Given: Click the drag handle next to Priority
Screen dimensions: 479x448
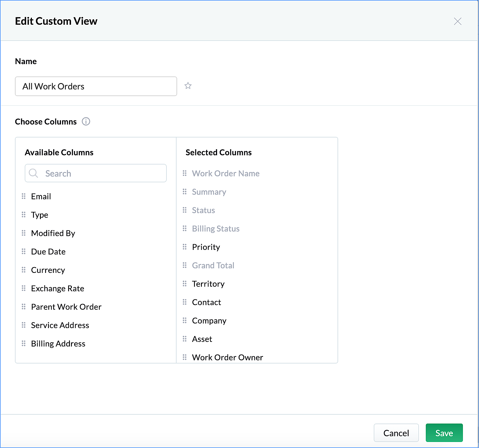Looking at the screenshot, I should [185, 247].
